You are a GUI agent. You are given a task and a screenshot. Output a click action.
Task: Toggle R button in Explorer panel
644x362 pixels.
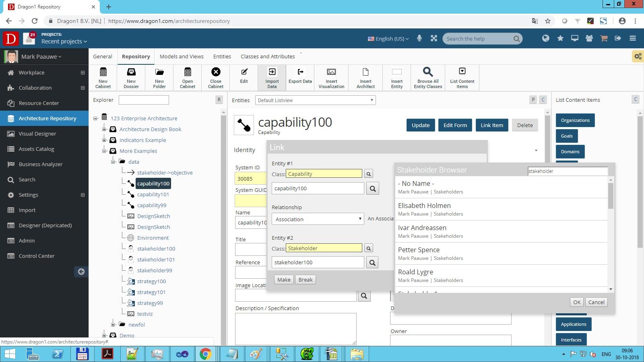pyautogui.click(x=219, y=100)
